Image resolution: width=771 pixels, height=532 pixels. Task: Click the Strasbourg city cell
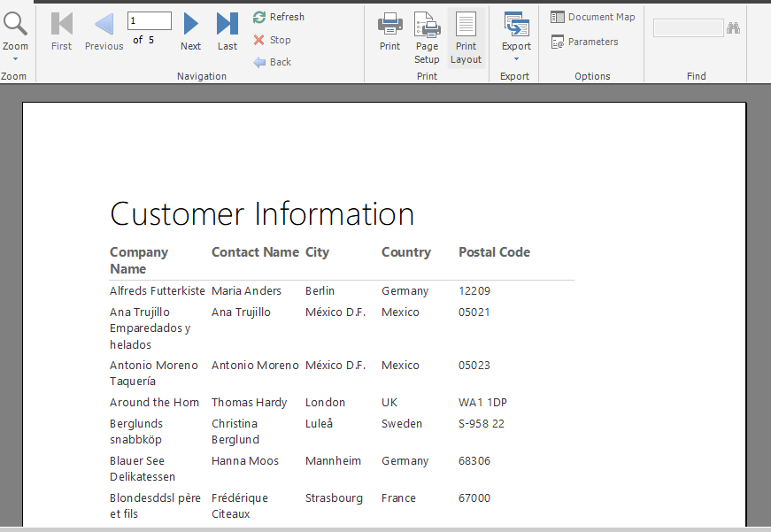point(334,498)
